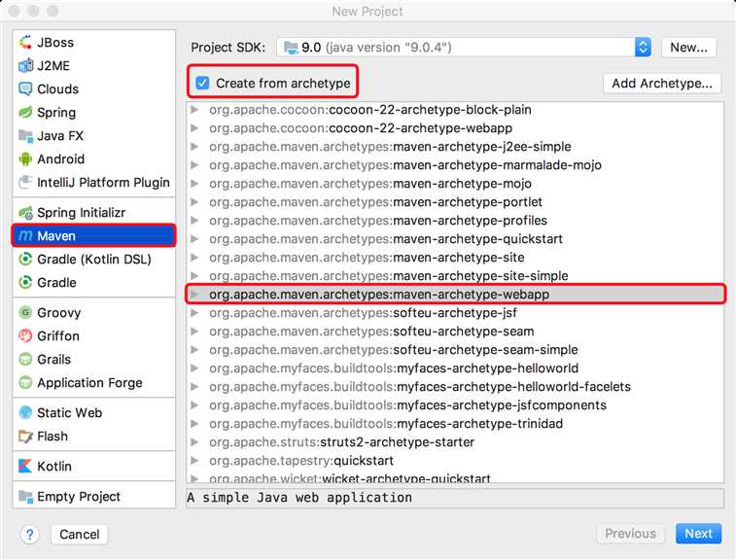Click the Empty Project folder icon
The image size is (736, 560).
[x=25, y=497]
